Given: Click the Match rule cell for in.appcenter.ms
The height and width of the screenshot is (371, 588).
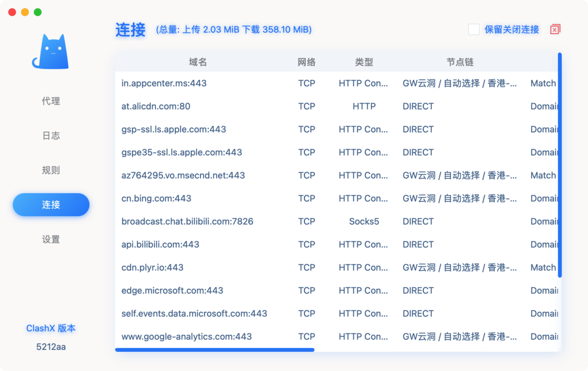Looking at the screenshot, I should pos(543,83).
